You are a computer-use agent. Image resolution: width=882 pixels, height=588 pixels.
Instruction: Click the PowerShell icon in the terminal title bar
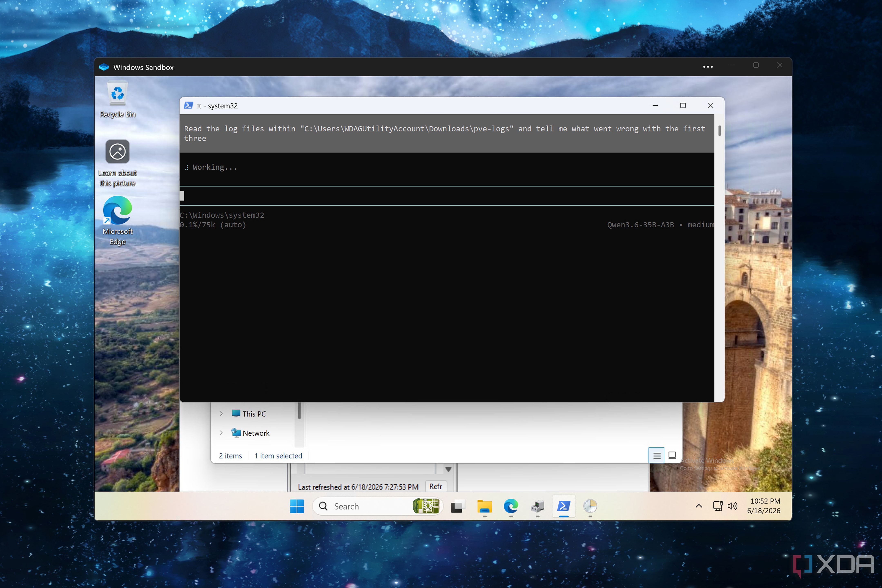pos(188,106)
